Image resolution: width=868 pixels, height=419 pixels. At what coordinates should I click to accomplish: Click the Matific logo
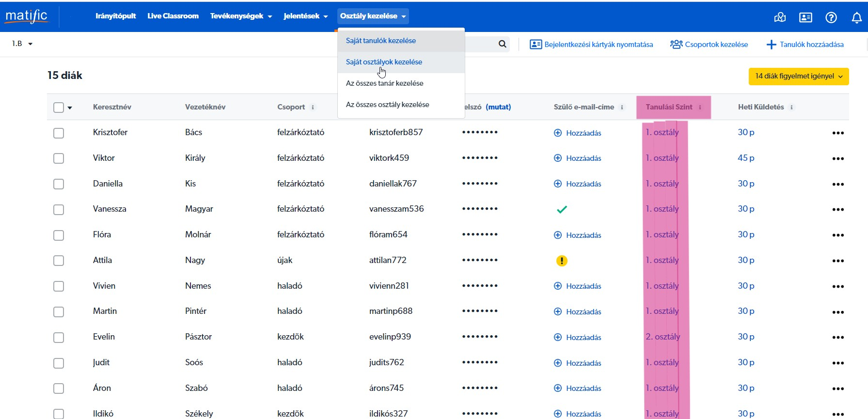[27, 16]
